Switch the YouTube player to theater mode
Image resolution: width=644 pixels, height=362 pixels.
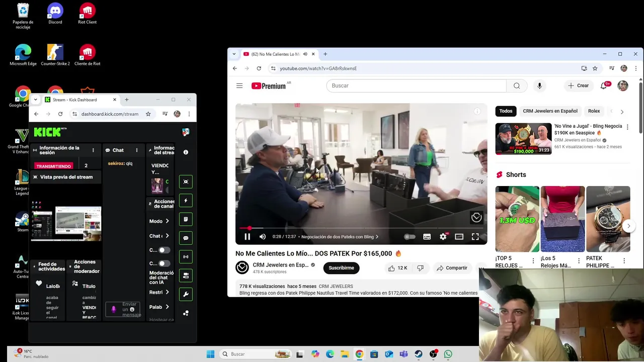[459, 237]
